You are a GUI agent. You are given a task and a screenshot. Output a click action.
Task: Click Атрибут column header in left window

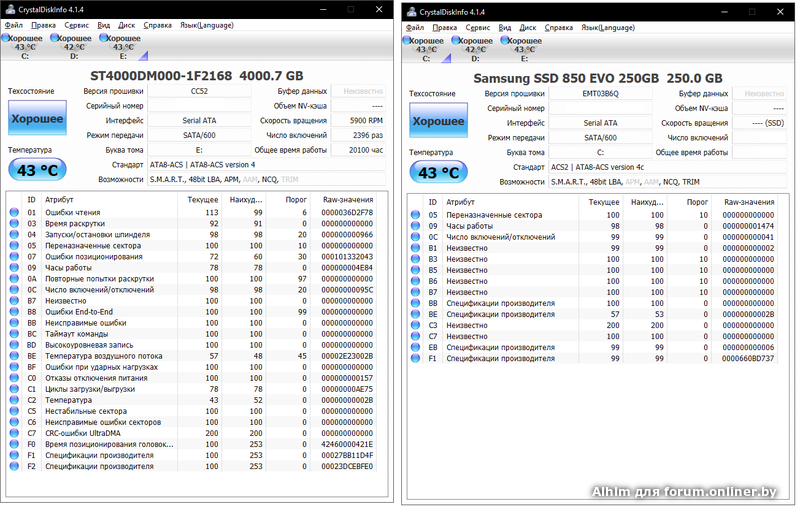[x=109, y=200]
